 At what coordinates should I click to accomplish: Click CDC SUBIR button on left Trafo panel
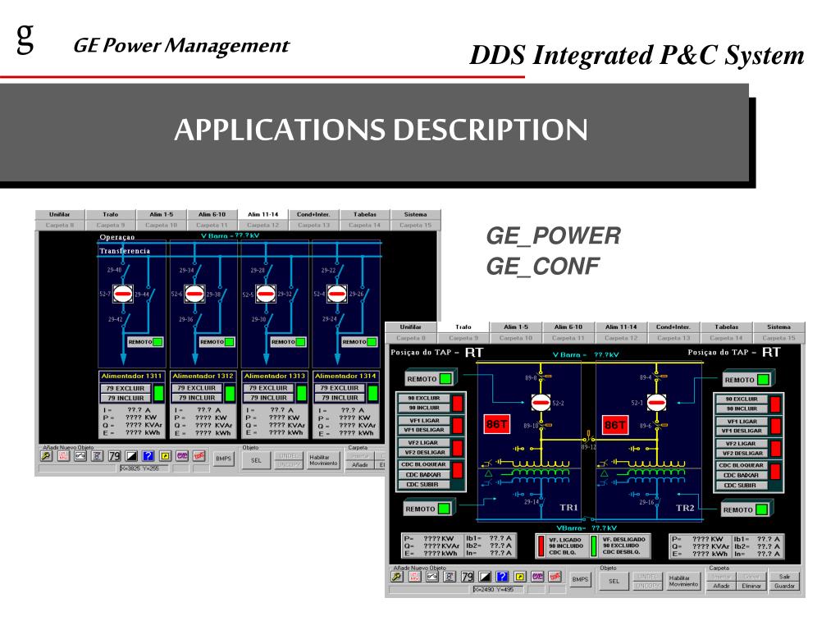tap(422, 485)
